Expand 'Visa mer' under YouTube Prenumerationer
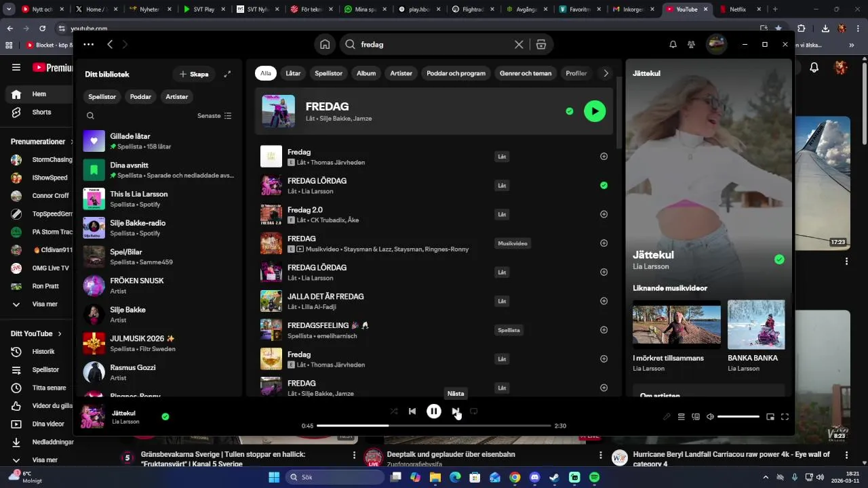 pos(41,304)
